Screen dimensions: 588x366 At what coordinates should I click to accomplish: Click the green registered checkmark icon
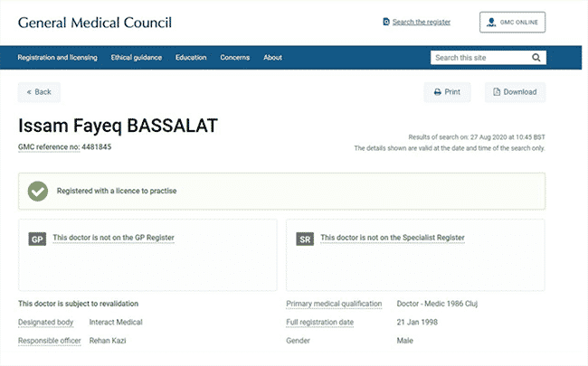pyautogui.click(x=38, y=191)
